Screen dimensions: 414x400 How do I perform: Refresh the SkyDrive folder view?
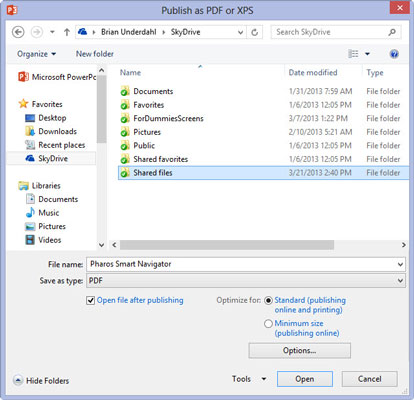(255, 32)
